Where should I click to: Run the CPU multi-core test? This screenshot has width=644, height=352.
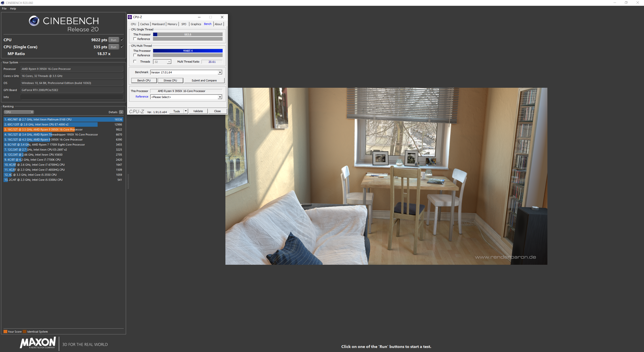114,40
